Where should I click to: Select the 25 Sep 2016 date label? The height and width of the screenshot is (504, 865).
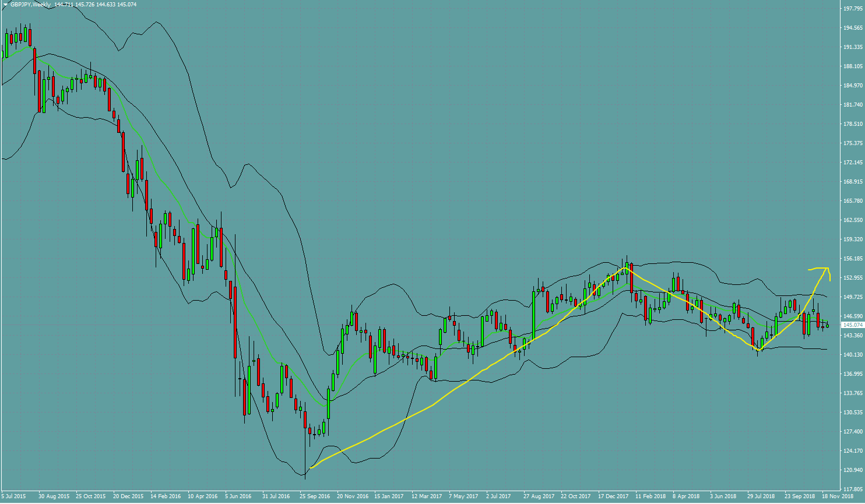315,496
